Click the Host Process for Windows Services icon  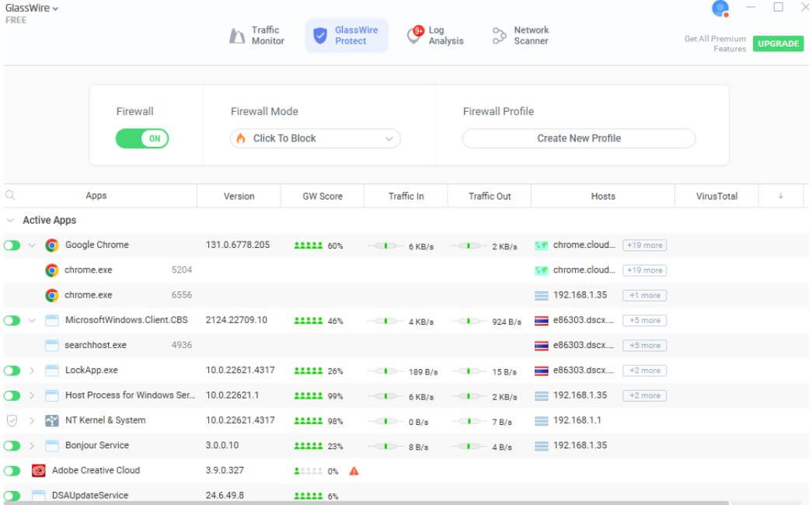(x=52, y=395)
